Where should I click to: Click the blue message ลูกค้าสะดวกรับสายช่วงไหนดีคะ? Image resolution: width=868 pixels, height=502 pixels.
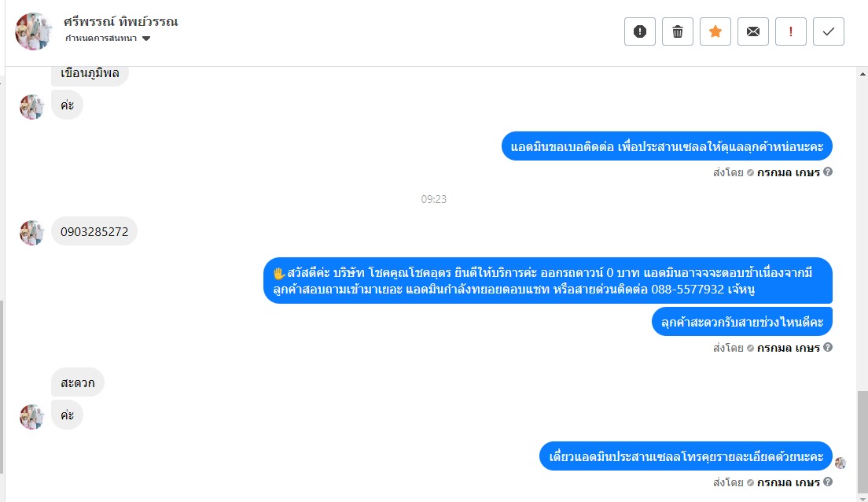(x=741, y=322)
